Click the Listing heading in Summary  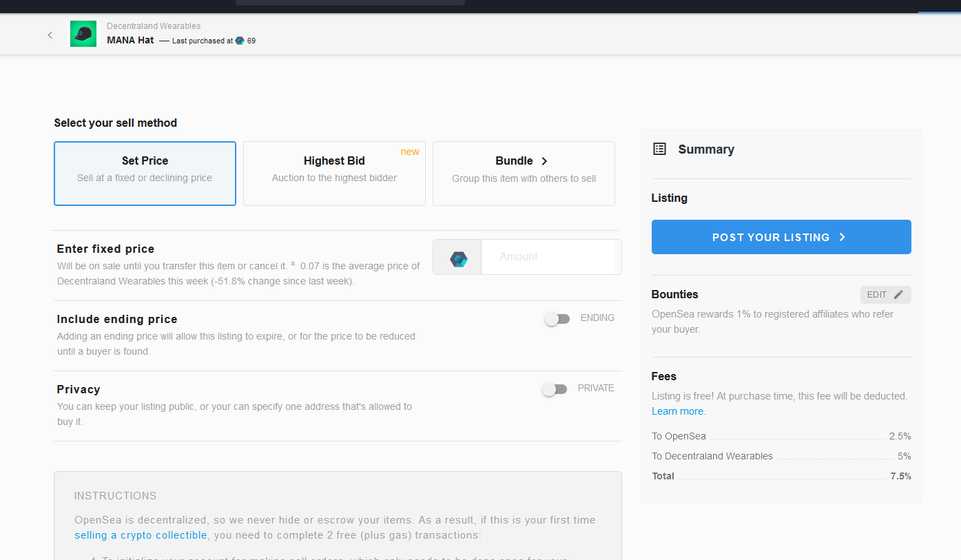pos(670,198)
